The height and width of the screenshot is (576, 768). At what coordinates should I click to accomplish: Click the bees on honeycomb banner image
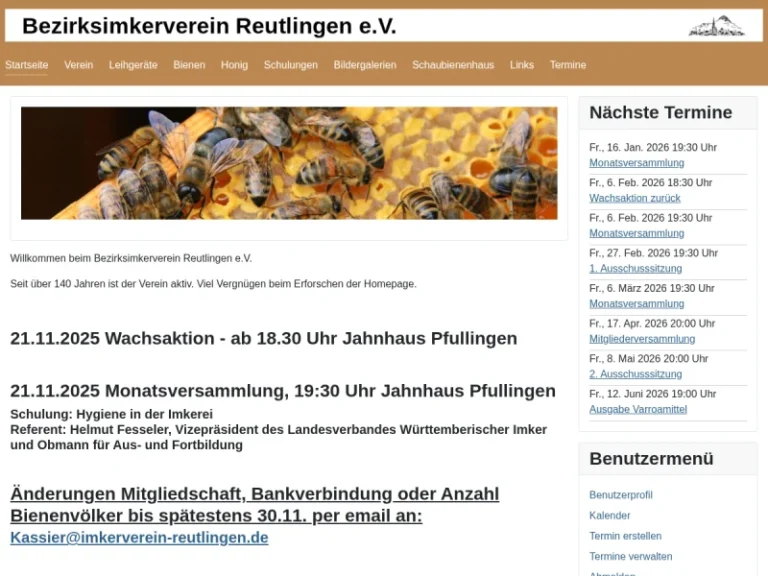tap(289, 163)
